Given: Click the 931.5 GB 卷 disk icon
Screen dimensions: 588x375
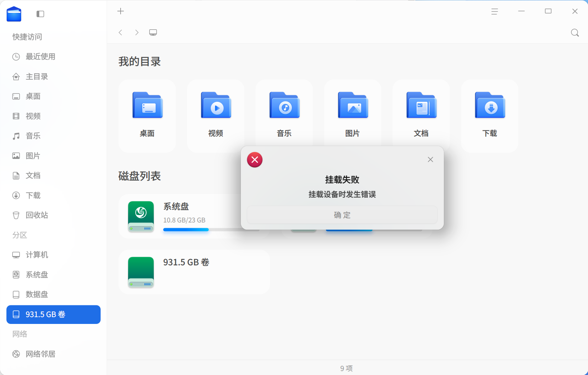Looking at the screenshot, I should coord(141,272).
